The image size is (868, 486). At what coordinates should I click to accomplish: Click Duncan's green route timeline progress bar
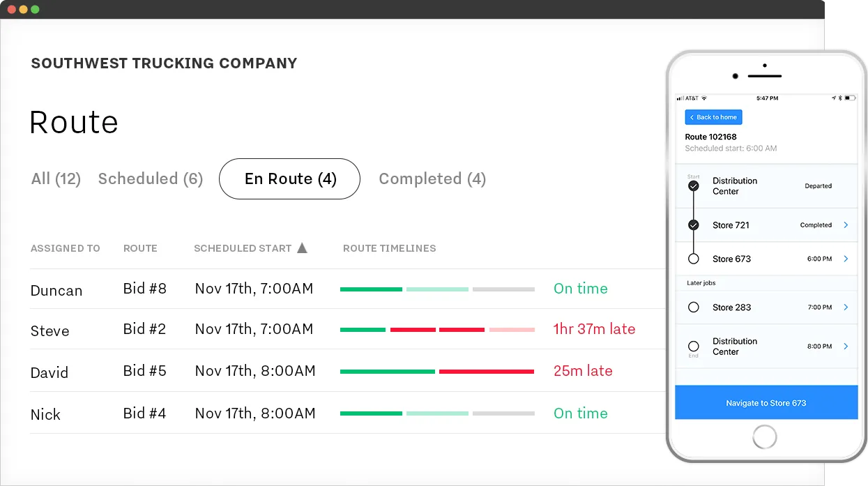371,289
